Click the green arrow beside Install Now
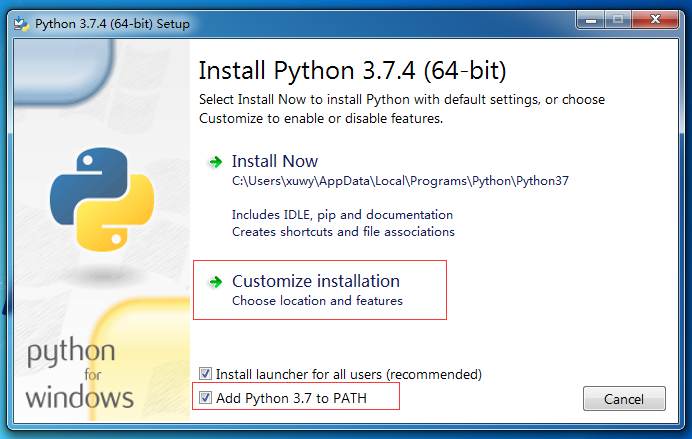 click(x=215, y=162)
